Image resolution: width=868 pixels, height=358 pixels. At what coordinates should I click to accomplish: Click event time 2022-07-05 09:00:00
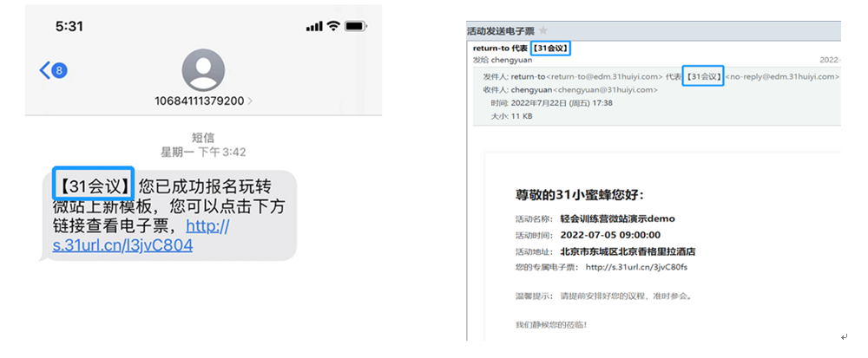click(610, 235)
